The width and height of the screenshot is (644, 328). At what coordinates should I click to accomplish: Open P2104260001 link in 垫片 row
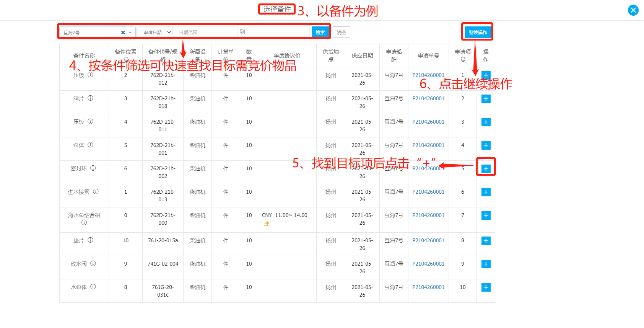(428, 241)
